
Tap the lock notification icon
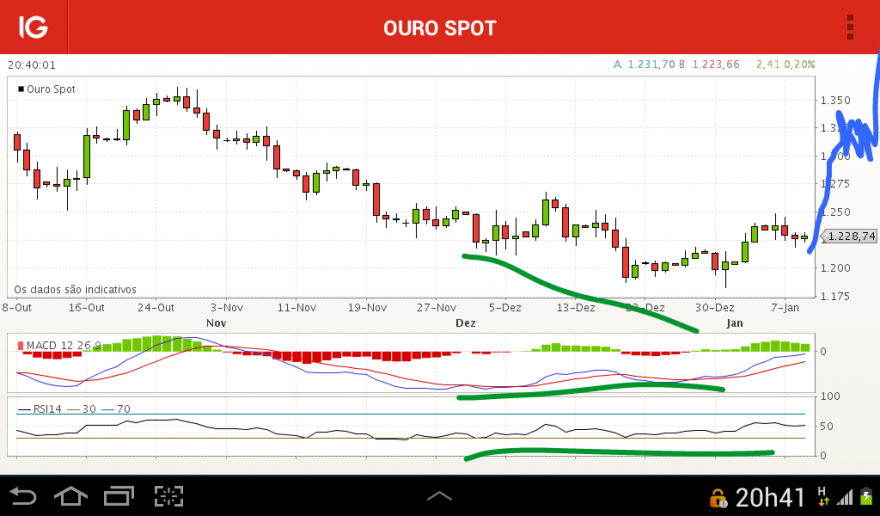click(x=718, y=498)
